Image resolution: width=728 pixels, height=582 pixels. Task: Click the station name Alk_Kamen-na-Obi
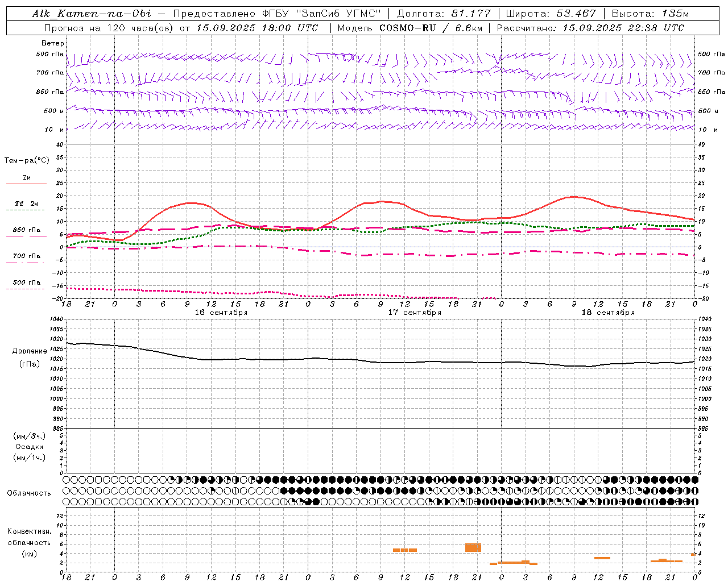click(92, 14)
